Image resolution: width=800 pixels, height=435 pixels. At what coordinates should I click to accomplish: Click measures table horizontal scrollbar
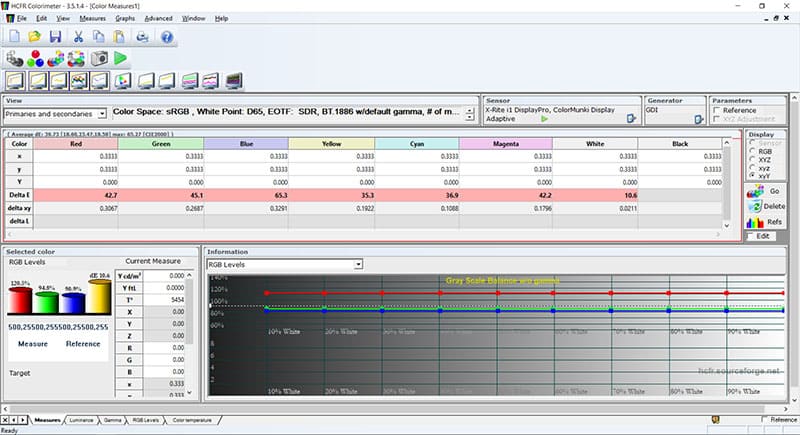[x=363, y=234]
